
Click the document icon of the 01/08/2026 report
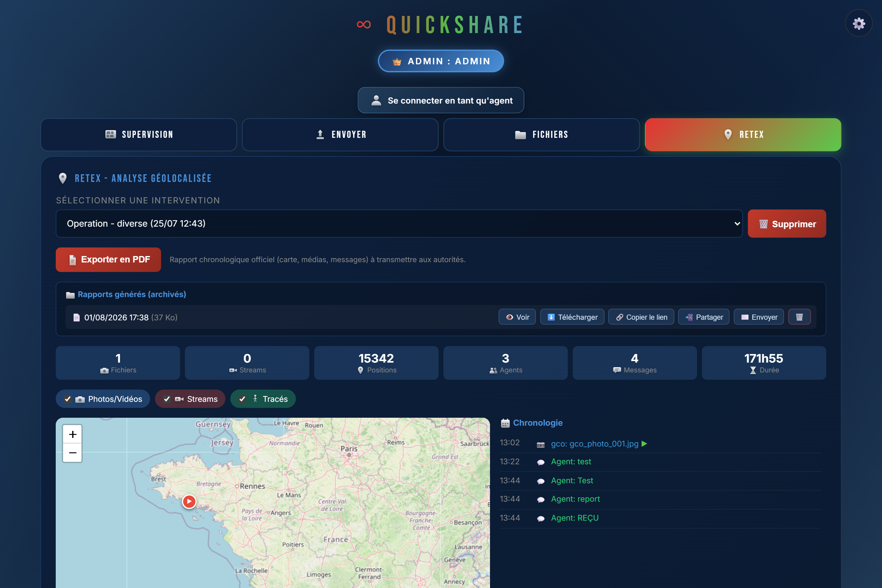(77, 318)
